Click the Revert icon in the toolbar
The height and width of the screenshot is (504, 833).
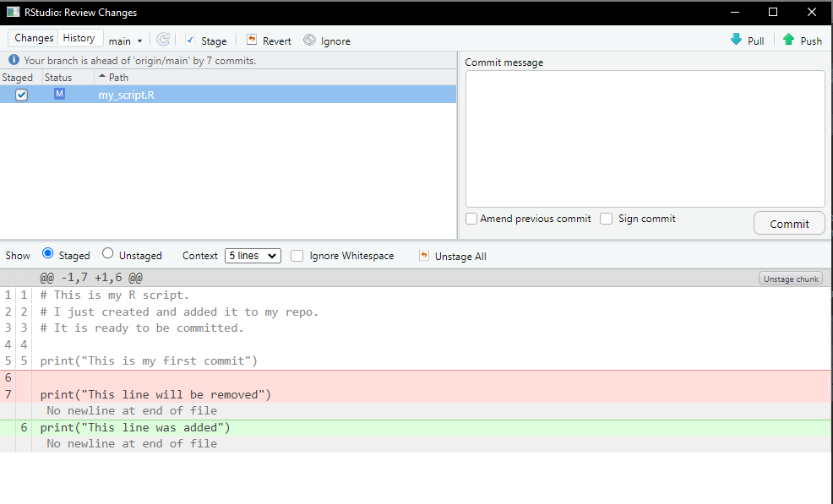(x=251, y=41)
